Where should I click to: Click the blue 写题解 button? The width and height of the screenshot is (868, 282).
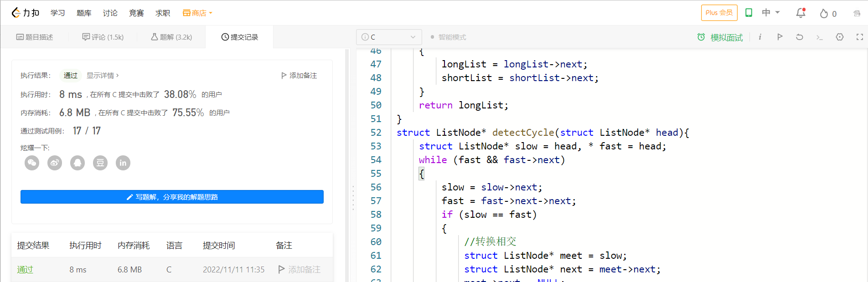coord(172,197)
